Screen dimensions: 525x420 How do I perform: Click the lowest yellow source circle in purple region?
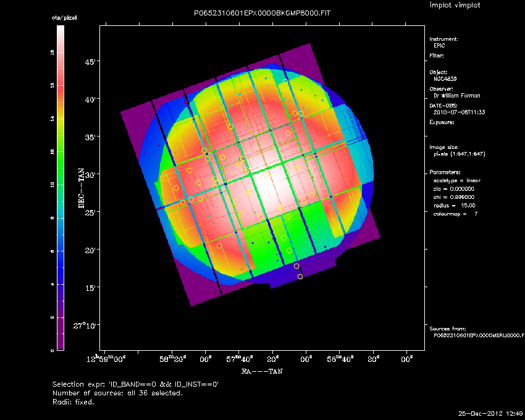[300, 277]
